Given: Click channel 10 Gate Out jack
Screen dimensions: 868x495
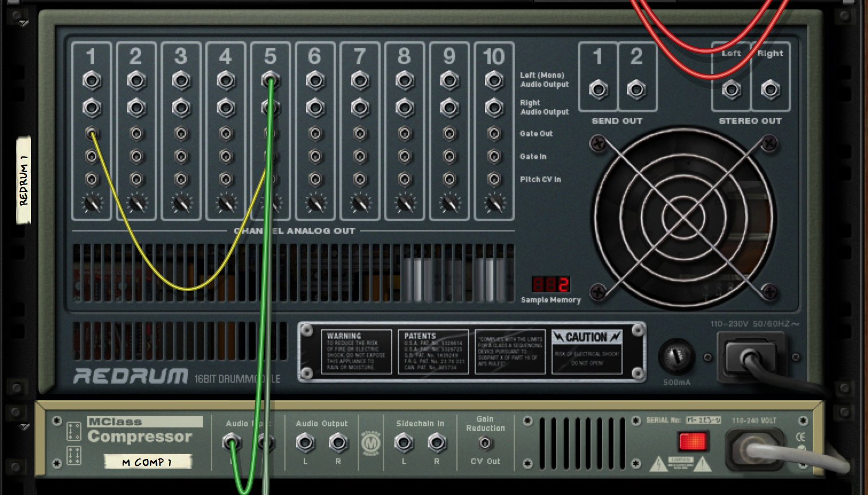Looking at the screenshot, I should coord(494,133).
